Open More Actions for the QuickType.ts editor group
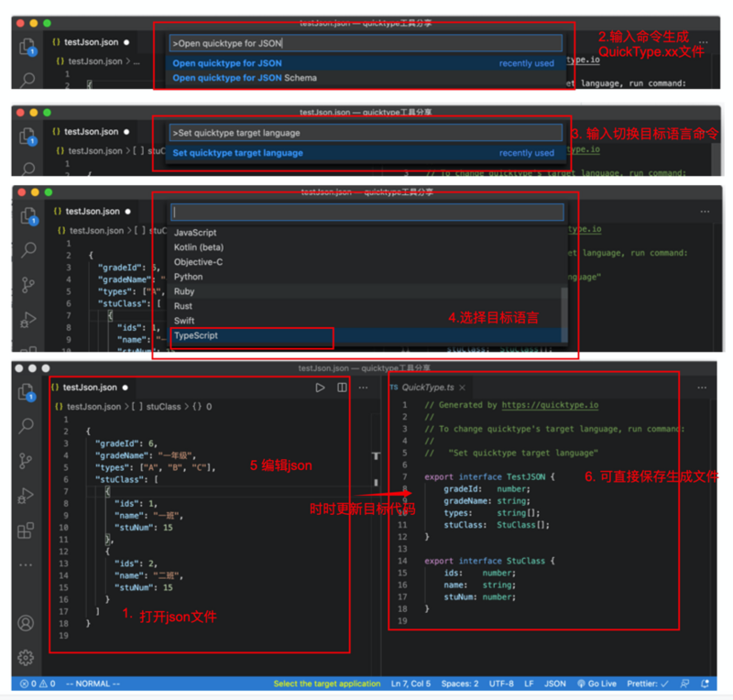 (702, 388)
